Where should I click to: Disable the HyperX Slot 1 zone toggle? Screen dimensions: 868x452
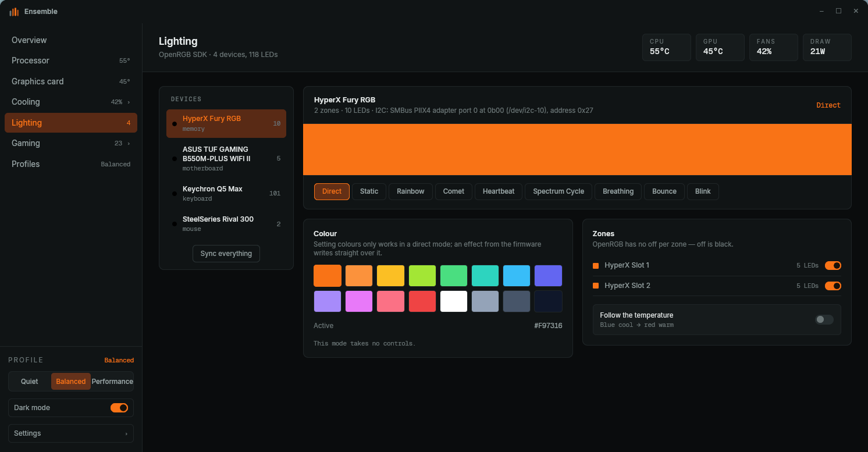tap(833, 266)
